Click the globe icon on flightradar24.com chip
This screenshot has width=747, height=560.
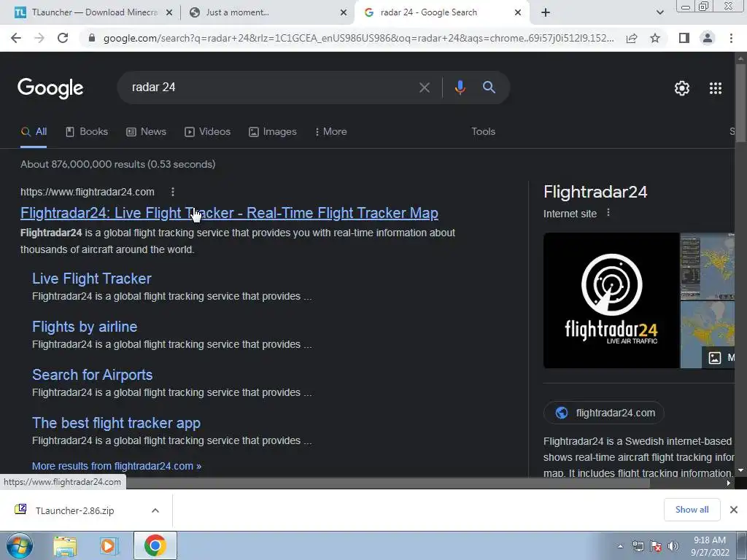click(562, 413)
